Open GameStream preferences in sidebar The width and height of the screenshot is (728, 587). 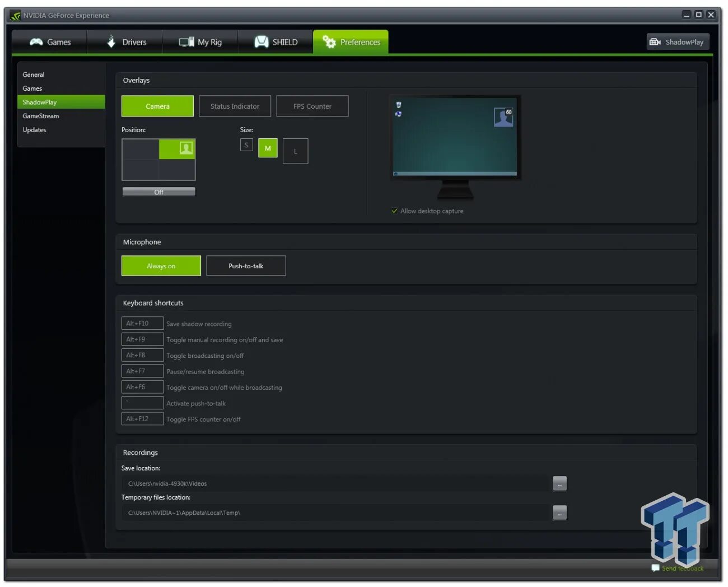41,116
